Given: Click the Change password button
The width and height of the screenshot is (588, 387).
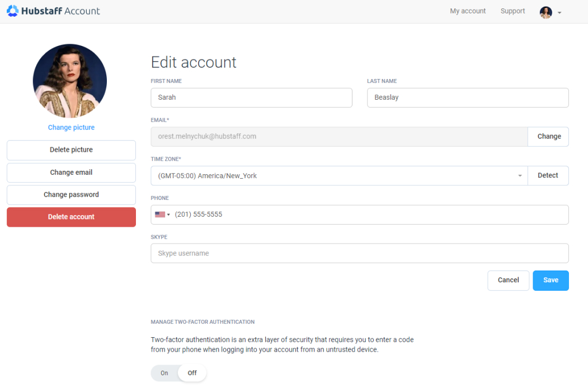Looking at the screenshot, I should point(71,194).
